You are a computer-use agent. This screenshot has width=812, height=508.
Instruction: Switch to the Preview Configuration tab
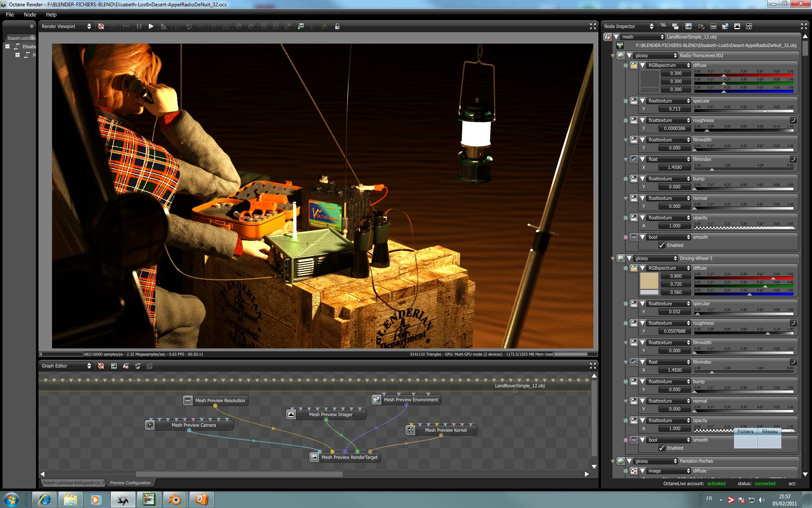coord(130,483)
